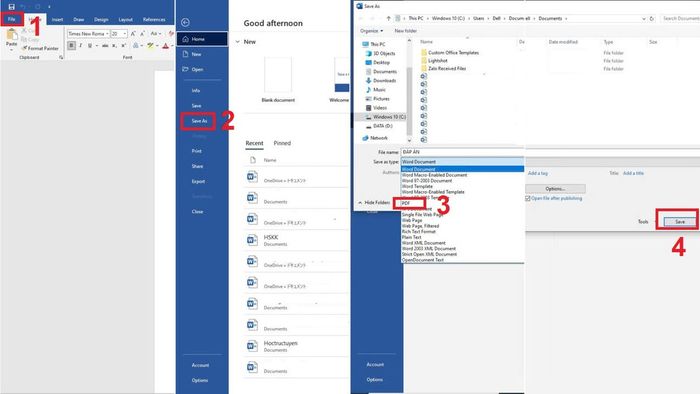This screenshot has width=700, height=394.
Task: Select This PC in navigation tree
Action: click(x=374, y=44)
